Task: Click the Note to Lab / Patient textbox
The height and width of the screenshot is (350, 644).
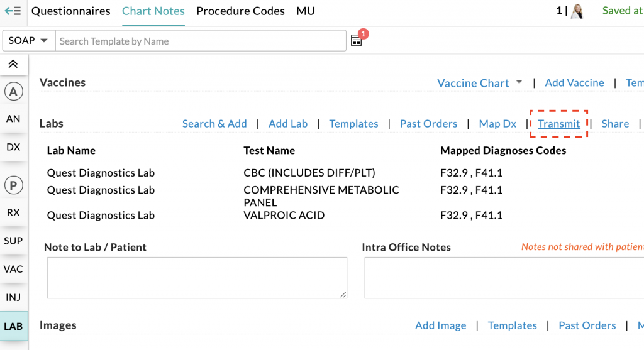Action: tap(197, 277)
